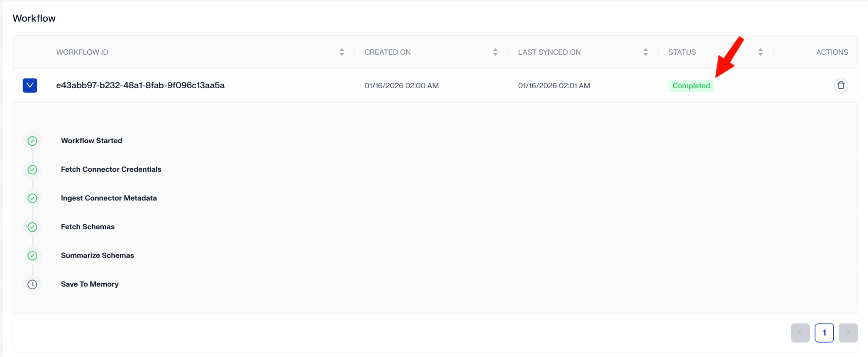The width and height of the screenshot is (868, 357).
Task: Sort by Workflow ID column arrows
Action: (342, 52)
